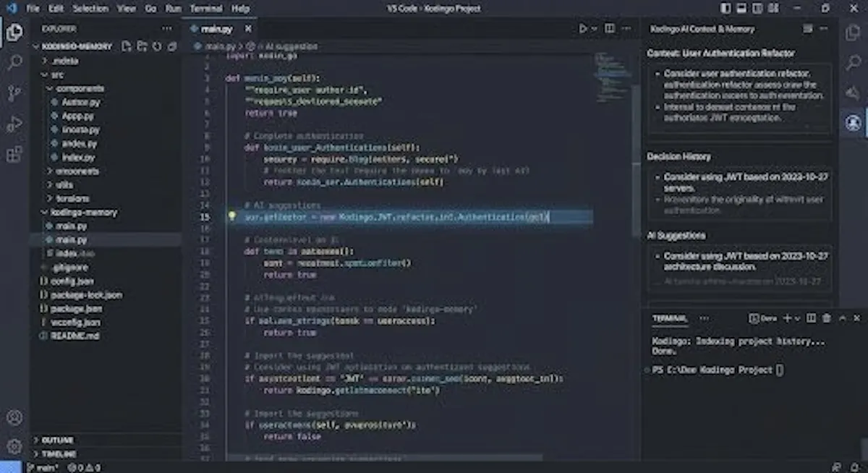This screenshot has width=868, height=473.
Task: Open the Extensions view in the left activity bar
Action: (14, 155)
